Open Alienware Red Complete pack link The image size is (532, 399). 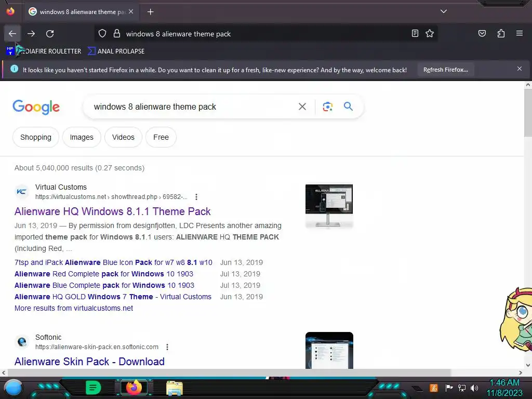click(104, 274)
